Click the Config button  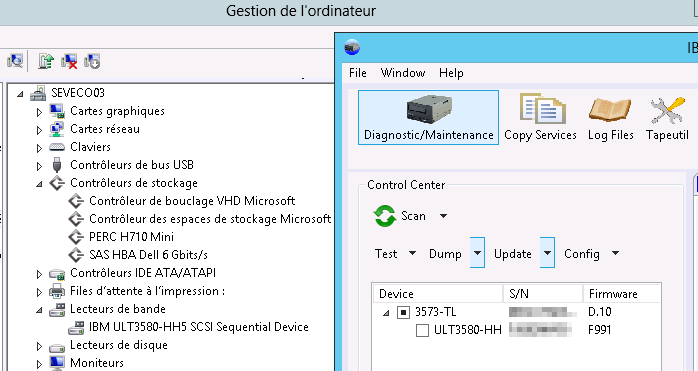582,253
